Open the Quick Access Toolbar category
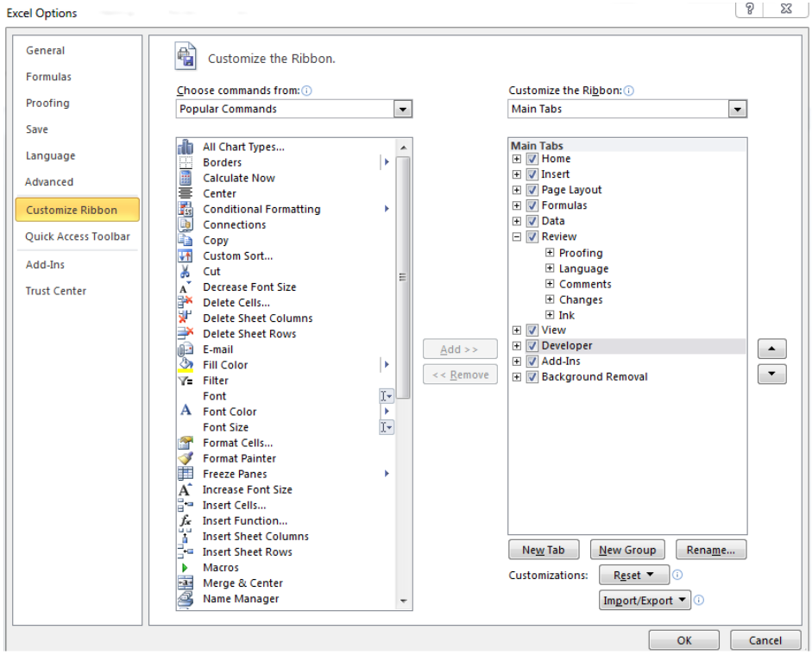 [78, 236]
